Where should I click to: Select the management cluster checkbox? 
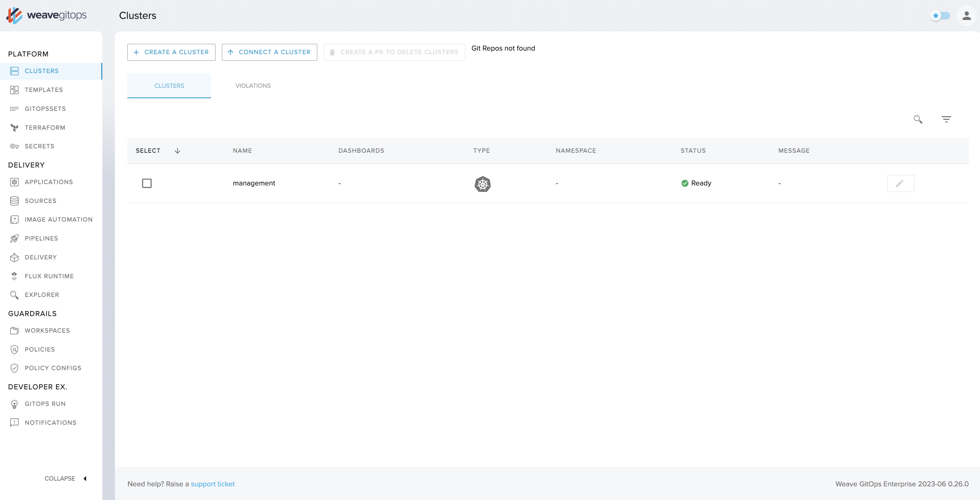tap(147, 183)
